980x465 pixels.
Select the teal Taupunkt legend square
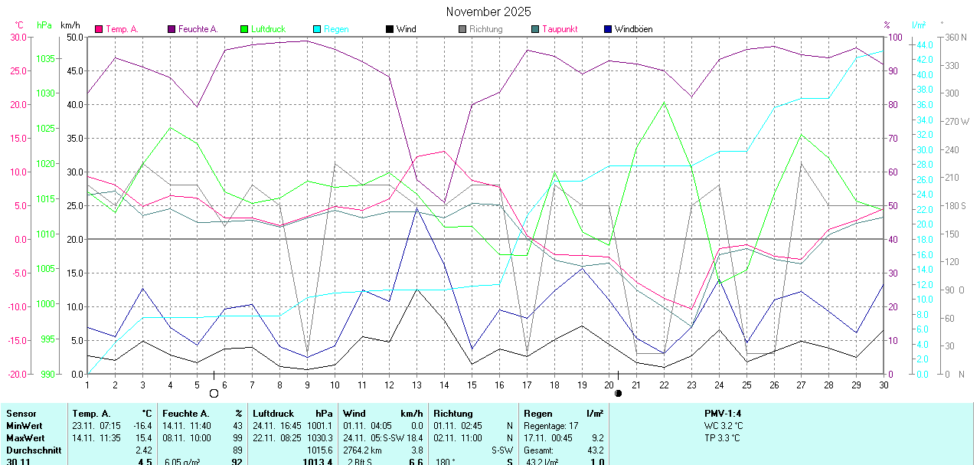point(535,29)
